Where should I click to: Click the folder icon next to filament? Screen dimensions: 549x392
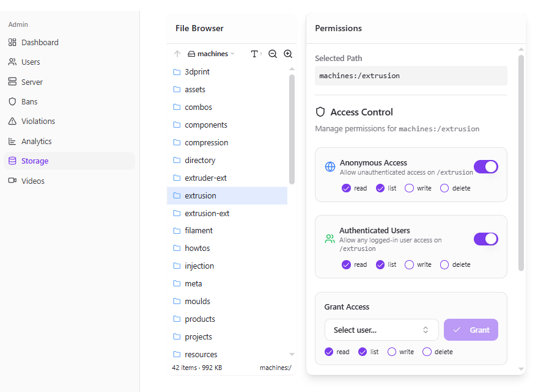click(x=177, y=231)
